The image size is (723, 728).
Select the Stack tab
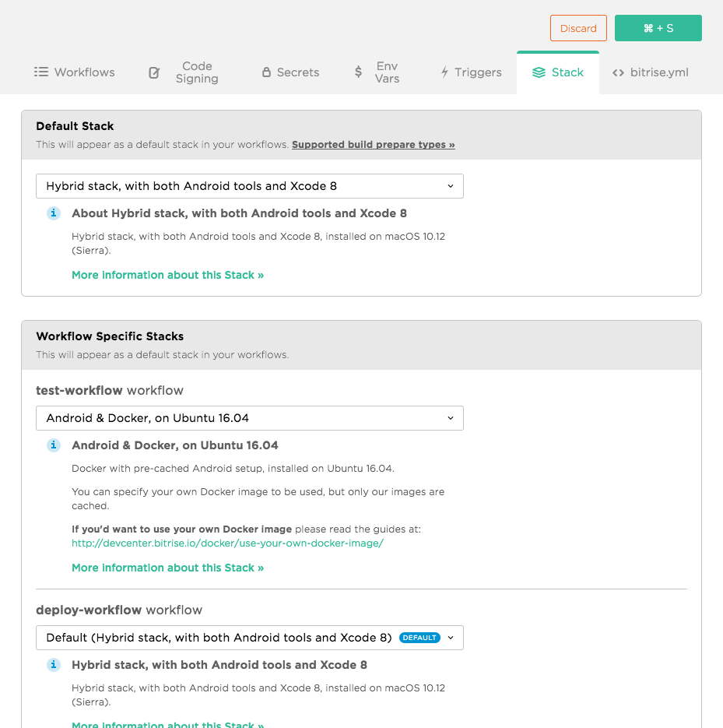pos(558,72)
